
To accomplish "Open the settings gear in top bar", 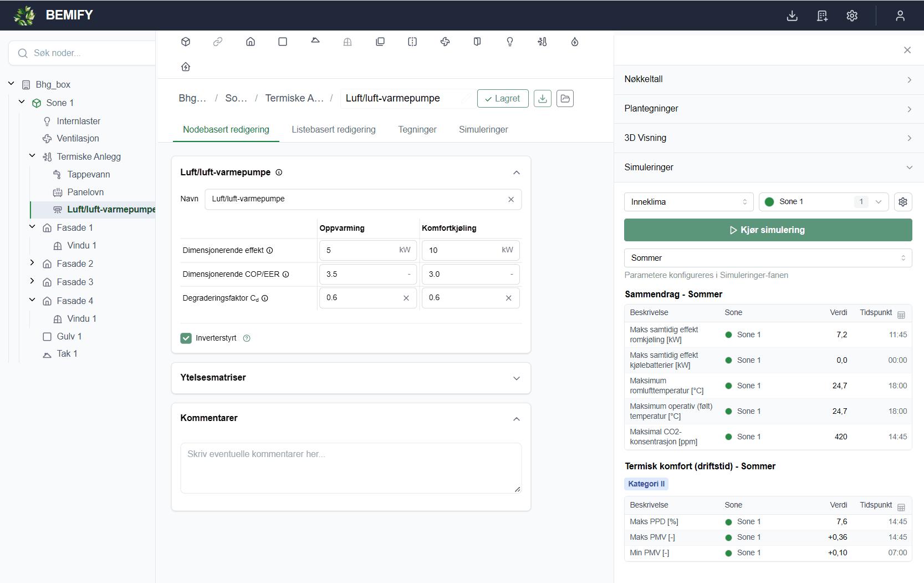I will tap(852, 16).
